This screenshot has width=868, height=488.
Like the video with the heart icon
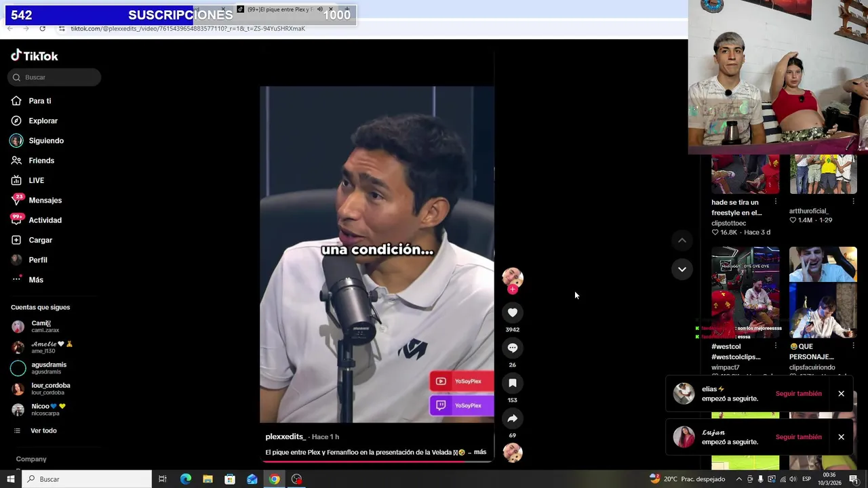513,312
